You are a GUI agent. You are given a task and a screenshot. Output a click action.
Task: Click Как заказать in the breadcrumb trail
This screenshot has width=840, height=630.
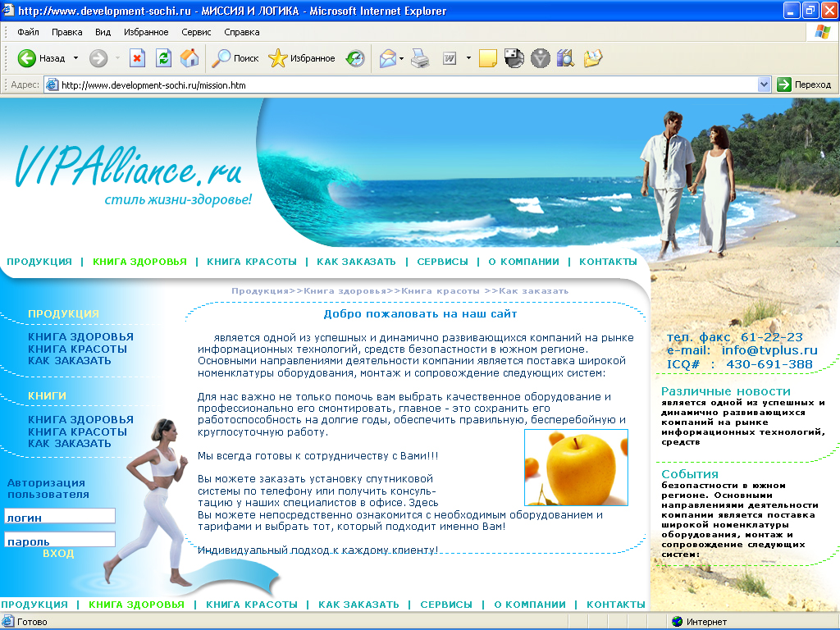[x=533, y=291]
